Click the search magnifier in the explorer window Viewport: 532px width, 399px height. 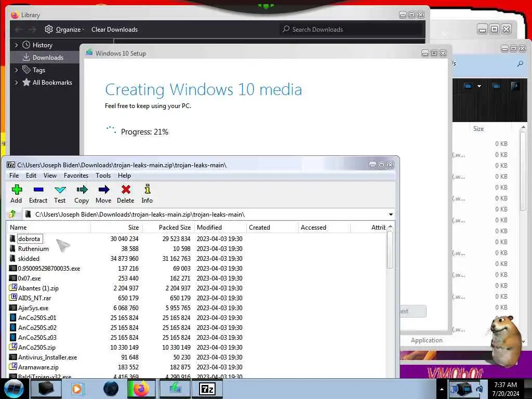[x=520, y=63]
